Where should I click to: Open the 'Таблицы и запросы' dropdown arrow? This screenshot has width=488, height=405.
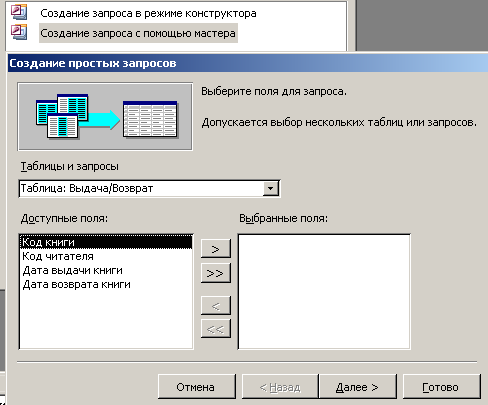pyautogui.click(x=271, y=189)
